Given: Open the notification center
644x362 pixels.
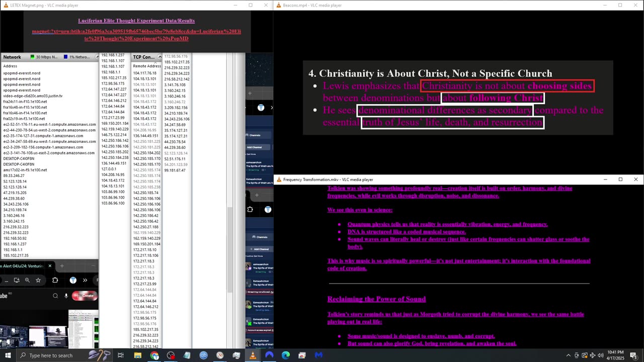Looking at the screenshot, I should 634,355.
